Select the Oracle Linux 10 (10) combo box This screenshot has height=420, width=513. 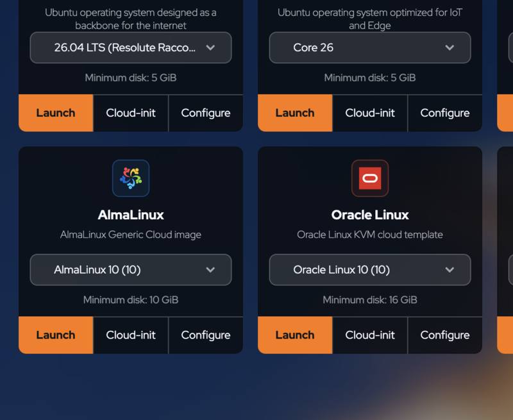pyautogui.click(x=370, y=270)
